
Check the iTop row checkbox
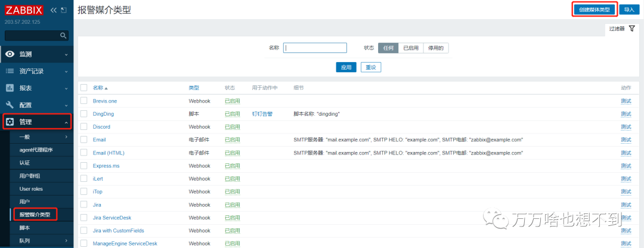click(84, 191)
